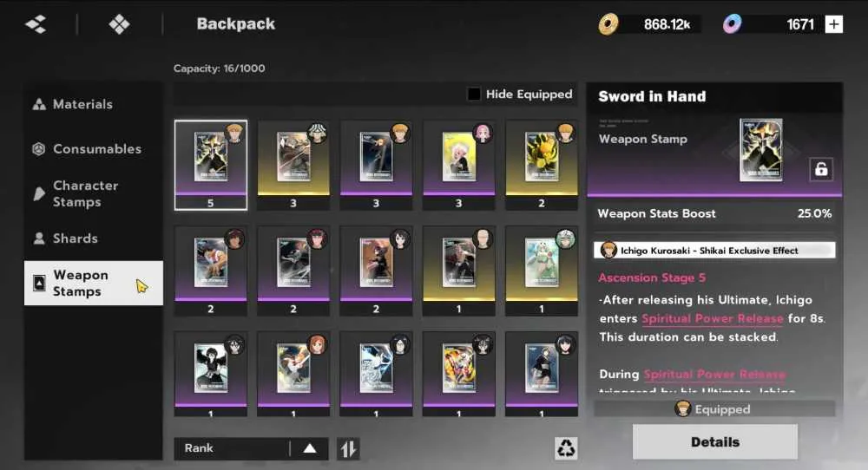868x470 pixels.
Task: Click the Weapon Stats Boost row
Action: [x=714, y=213]
